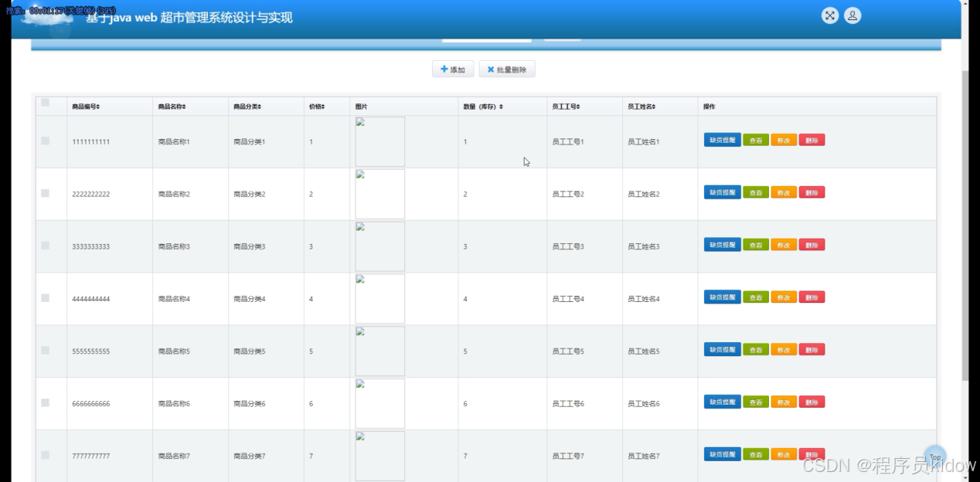View details with 查看 for 商品名称3

coord(756,245)
